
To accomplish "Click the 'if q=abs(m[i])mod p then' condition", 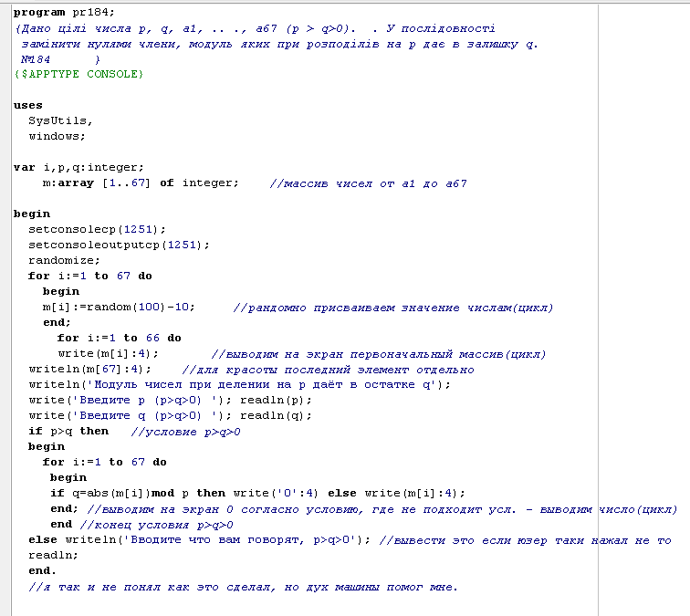I will (x=138, y=493).
